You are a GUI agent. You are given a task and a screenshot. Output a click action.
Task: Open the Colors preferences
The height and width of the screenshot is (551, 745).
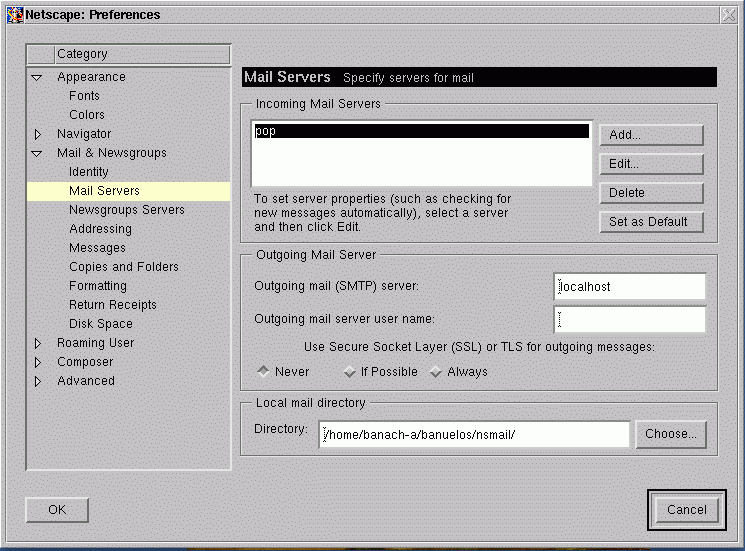87,114
